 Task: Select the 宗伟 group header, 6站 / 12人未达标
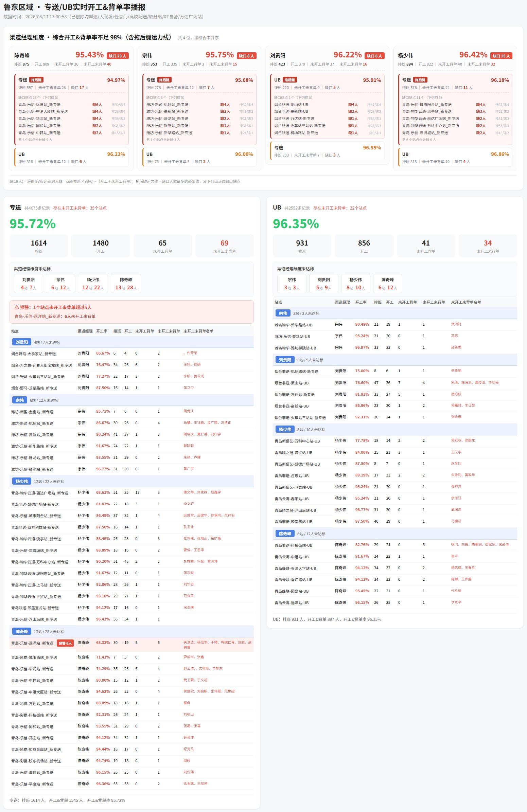(131, 400)
